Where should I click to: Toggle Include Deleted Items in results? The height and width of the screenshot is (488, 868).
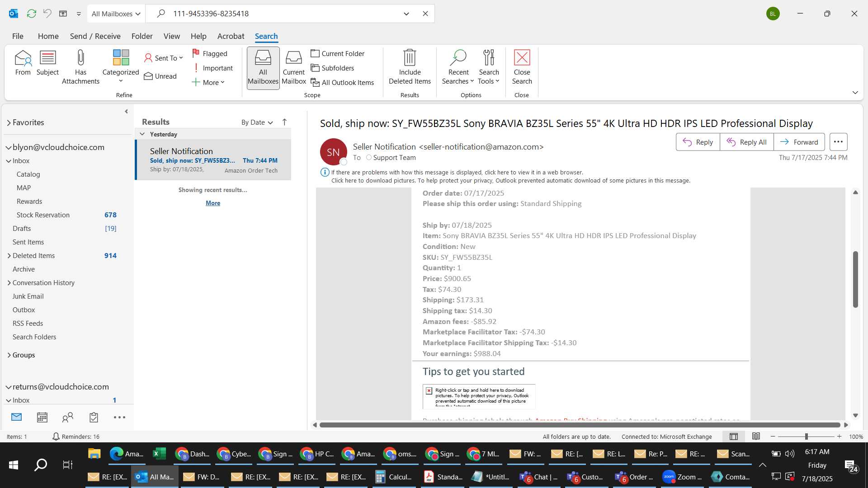410,67
